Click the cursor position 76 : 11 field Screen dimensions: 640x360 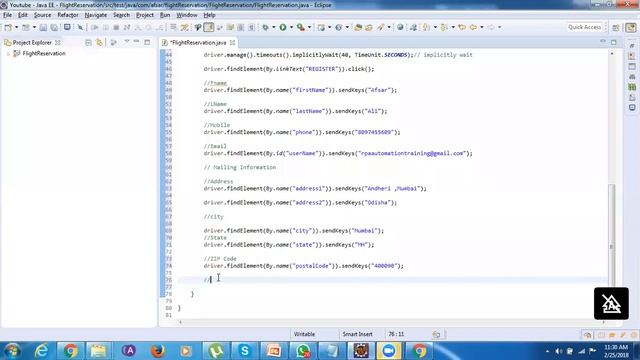pyautogui.click(x=396, y=334)
